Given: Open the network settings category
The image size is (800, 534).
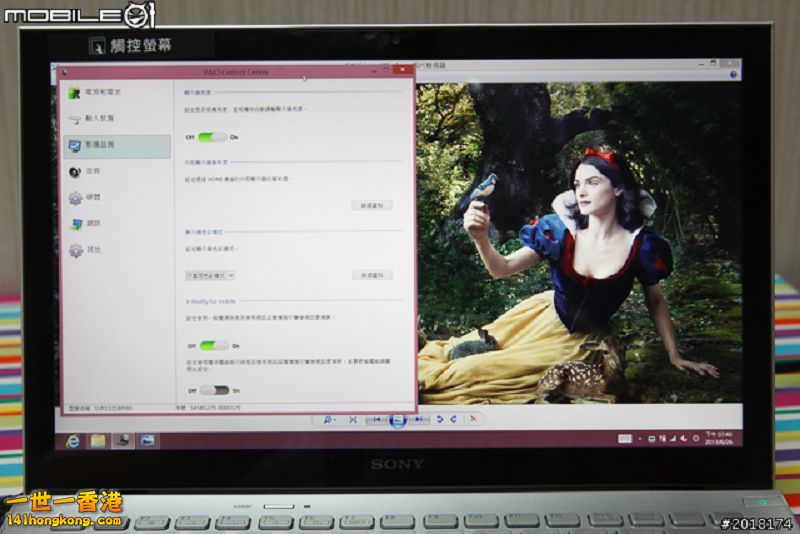Looking at the screenshot, I should (x=116, y=223).
